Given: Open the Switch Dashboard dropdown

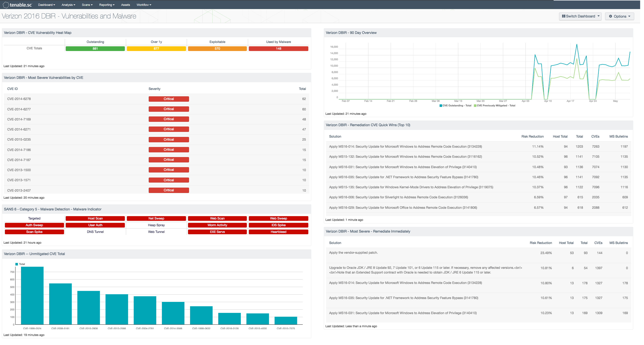Looking at the screenshot, I should 580,16.
